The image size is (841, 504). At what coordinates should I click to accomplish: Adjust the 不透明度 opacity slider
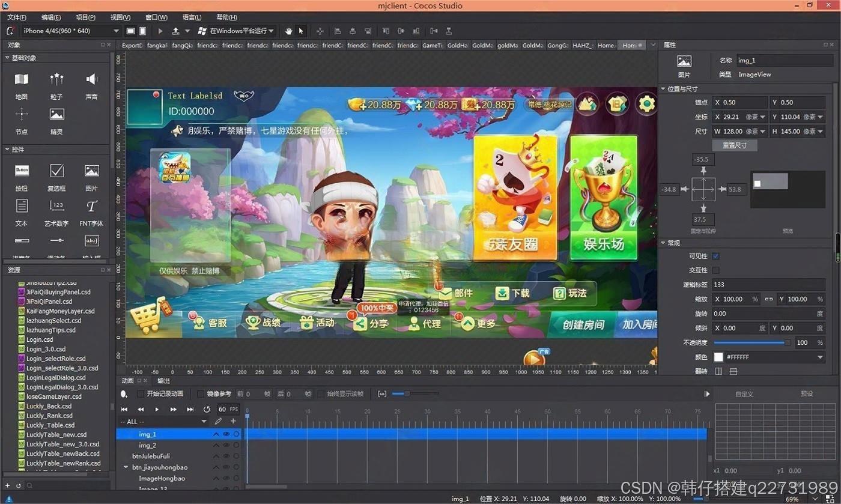pyautogui.click(x=752, y=342)
